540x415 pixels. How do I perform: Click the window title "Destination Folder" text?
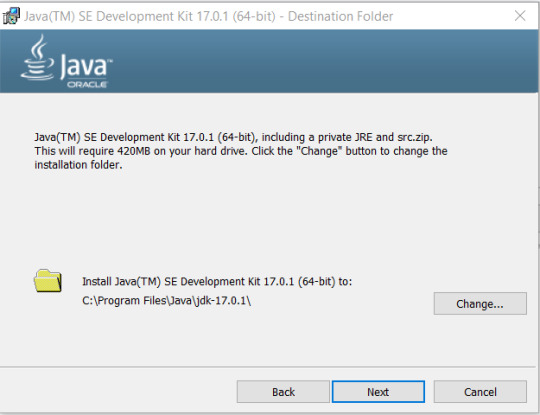[340, 16]
